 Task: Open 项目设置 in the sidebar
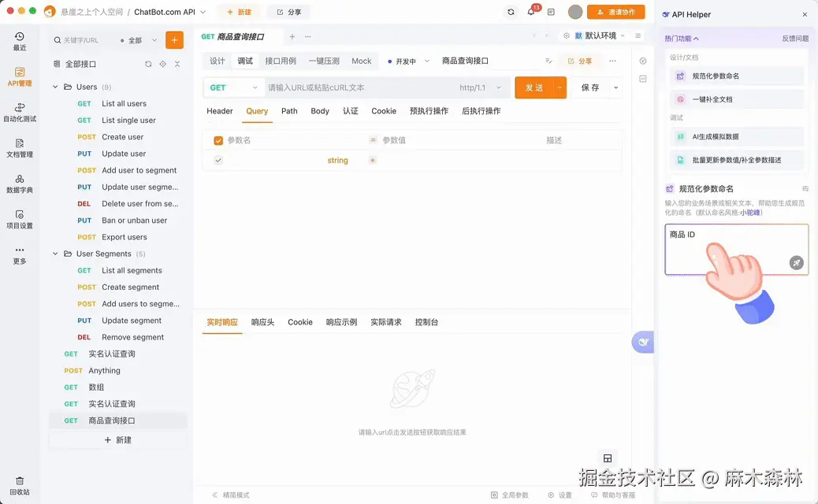click(x=19, y=220)
